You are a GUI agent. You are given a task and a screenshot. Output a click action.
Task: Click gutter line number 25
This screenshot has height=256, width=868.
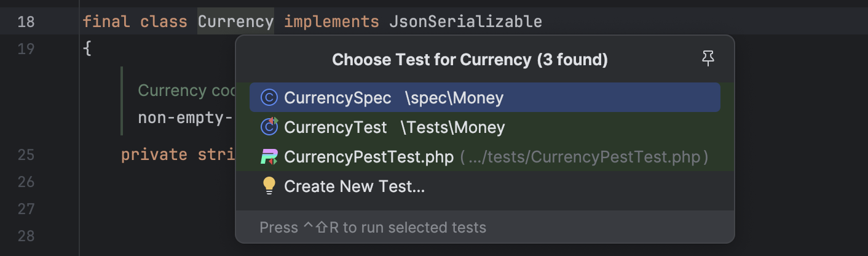(26, 154)
